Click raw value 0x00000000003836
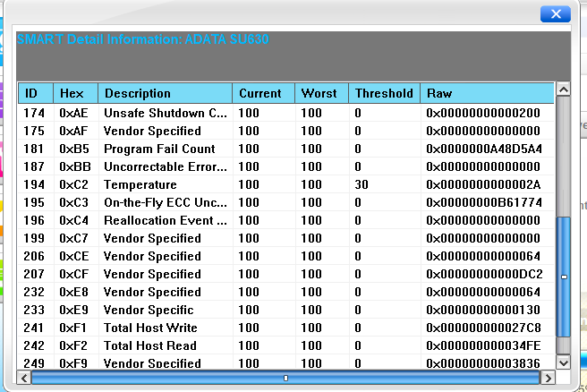 (x=483, y=363)
